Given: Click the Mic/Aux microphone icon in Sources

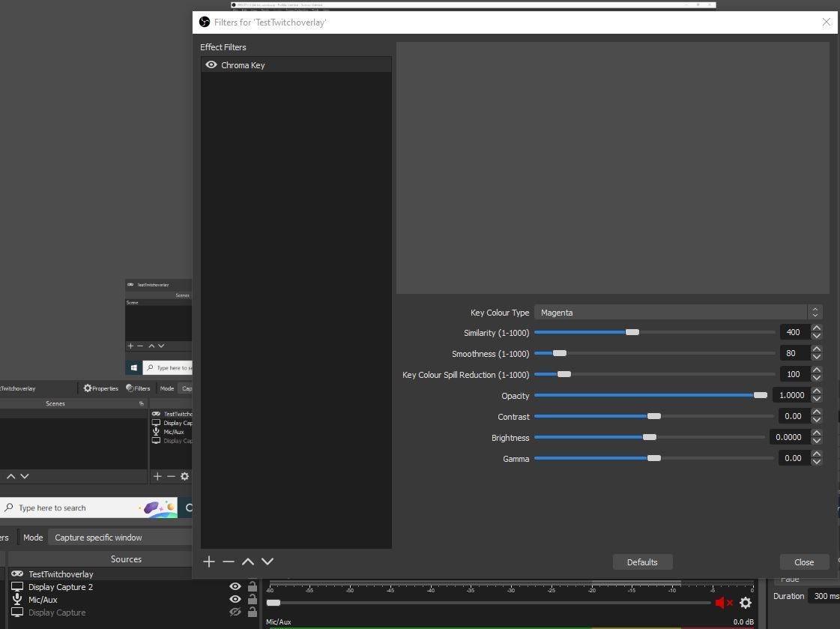Looking at the screenshot, I should click(x=16, y=599).
